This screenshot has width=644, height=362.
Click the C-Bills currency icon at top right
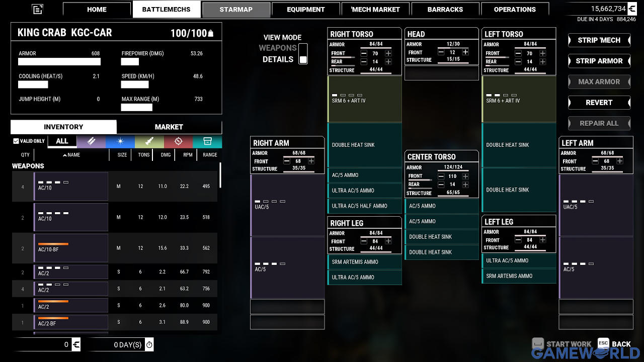click(632, 9)
